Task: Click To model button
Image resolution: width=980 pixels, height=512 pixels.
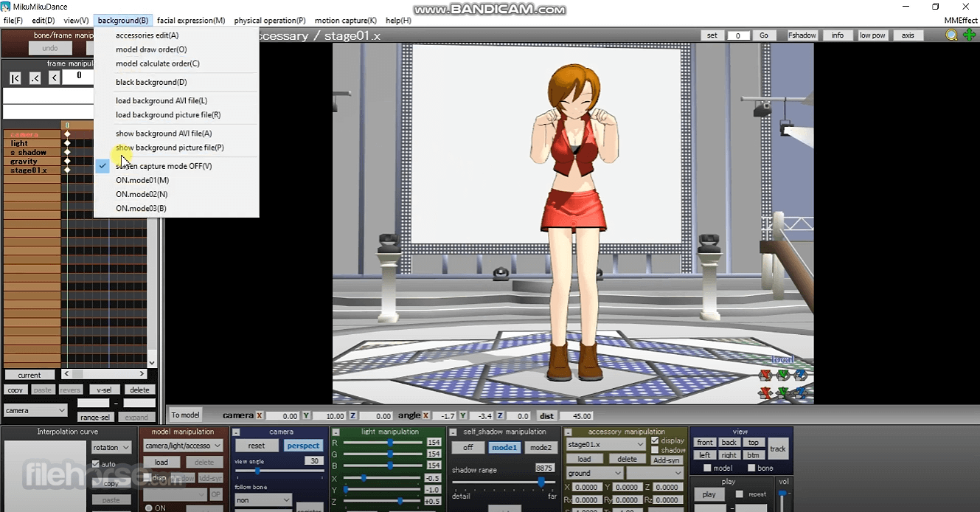Action: tap(185, 415)
